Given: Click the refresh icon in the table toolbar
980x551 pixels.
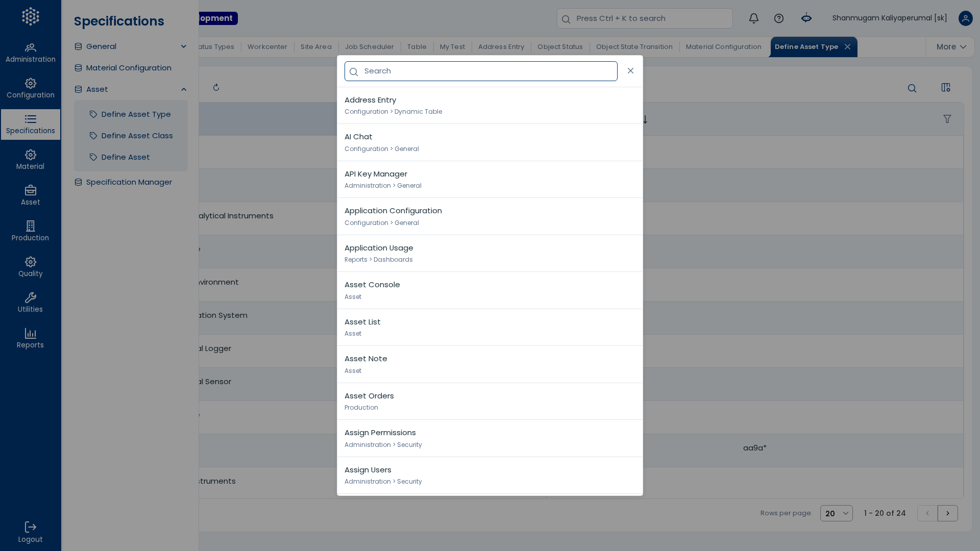Looking at the screenshot, I should pyautogui.click(x=216, y=88).
